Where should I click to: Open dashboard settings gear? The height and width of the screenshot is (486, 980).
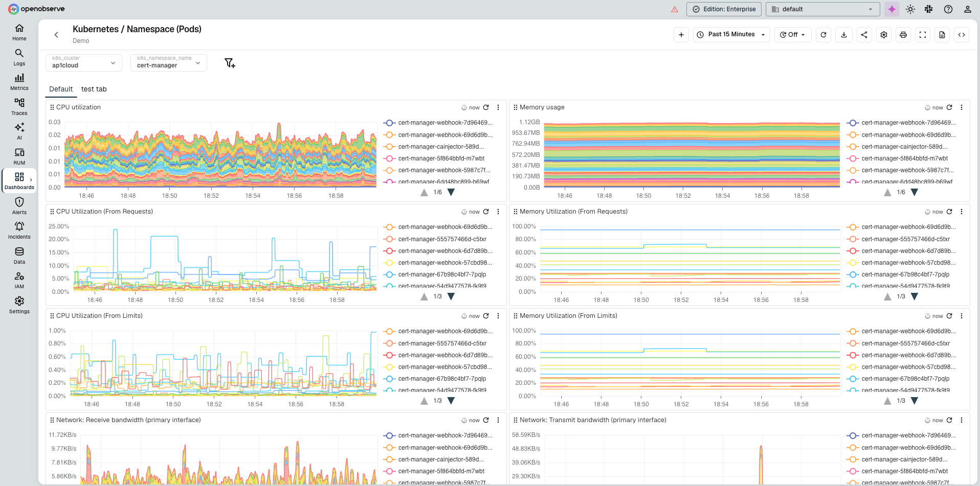[884, 35]
